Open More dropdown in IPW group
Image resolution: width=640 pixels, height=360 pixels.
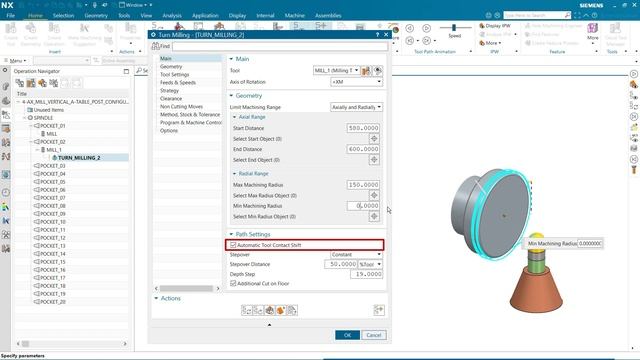point(490,43)
